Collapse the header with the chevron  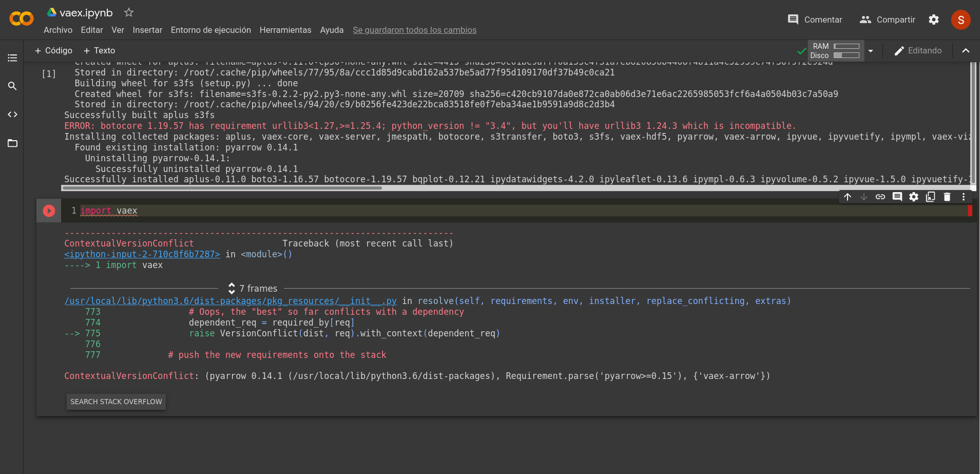966,50
